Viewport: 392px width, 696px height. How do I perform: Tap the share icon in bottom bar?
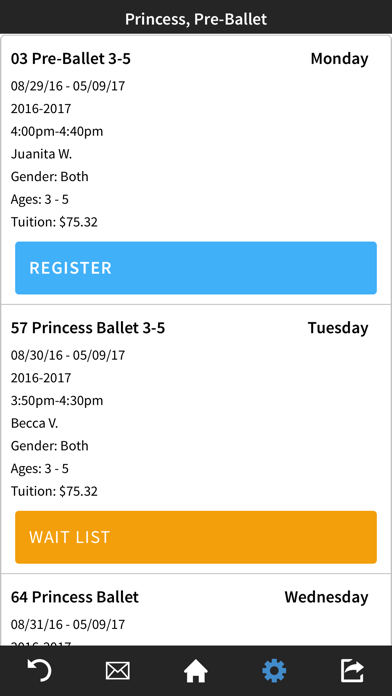[352, 670]
